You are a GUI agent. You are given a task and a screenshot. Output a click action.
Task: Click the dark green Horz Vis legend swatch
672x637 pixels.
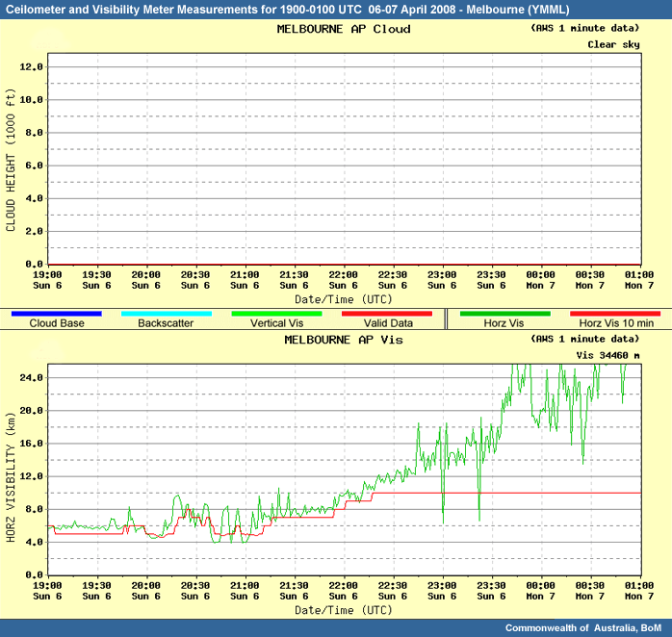click(x=504, y=314)
